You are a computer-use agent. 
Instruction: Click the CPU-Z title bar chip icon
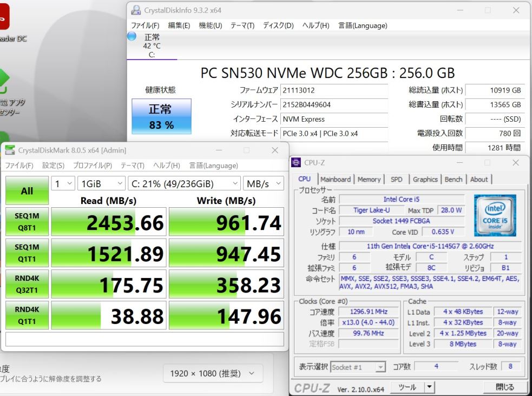pyautogui.click(x=296, y=162)
